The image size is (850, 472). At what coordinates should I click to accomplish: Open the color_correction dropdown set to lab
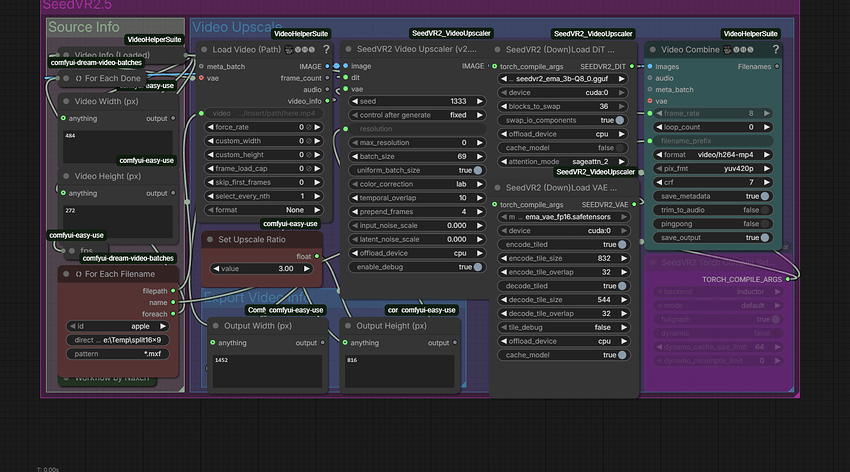coord(414,184)
